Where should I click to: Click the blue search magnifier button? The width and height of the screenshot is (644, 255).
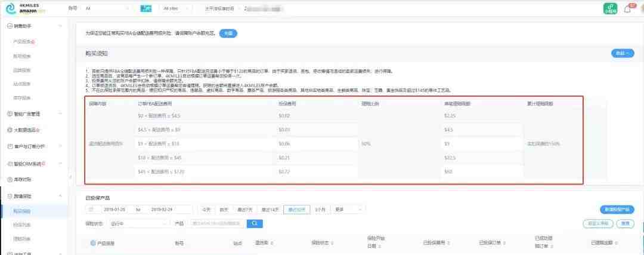(255, 223)
